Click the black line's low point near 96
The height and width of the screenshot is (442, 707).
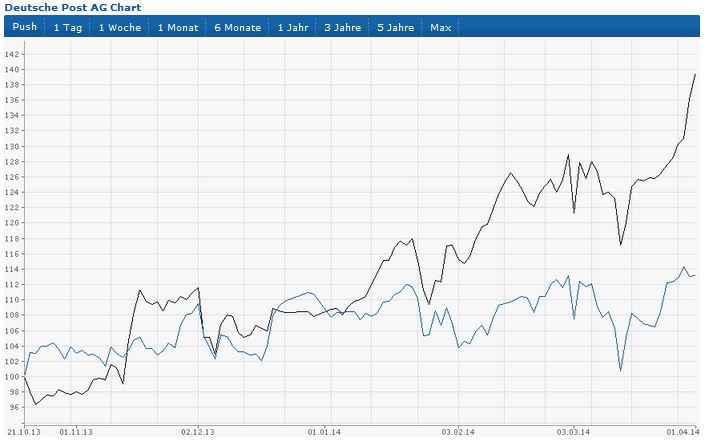(36, 404)
